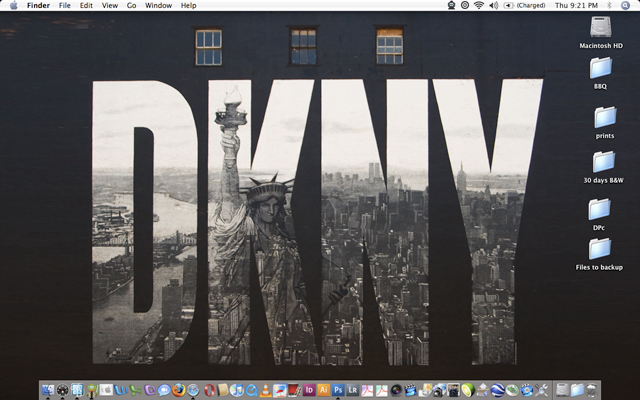This screenshot has height=400, width=640.
Task: Open iMovie clapperboard icon in dock
Action: 410,391
